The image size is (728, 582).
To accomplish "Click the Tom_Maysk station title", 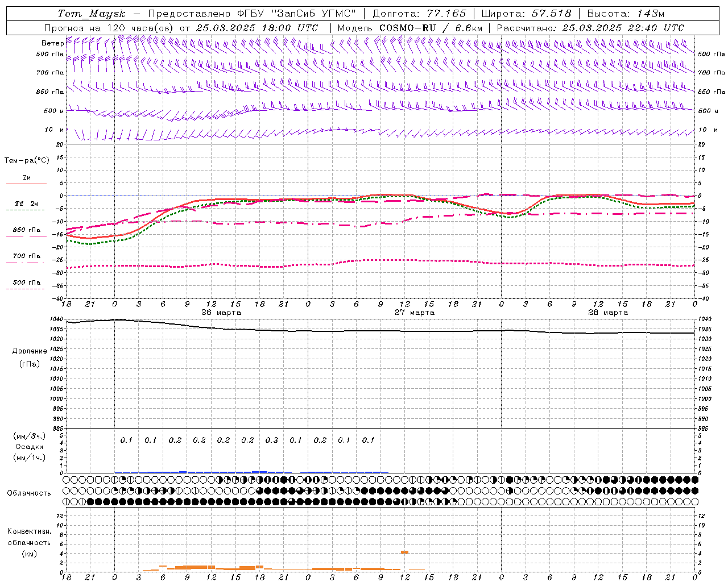I will tap(92, 14).
